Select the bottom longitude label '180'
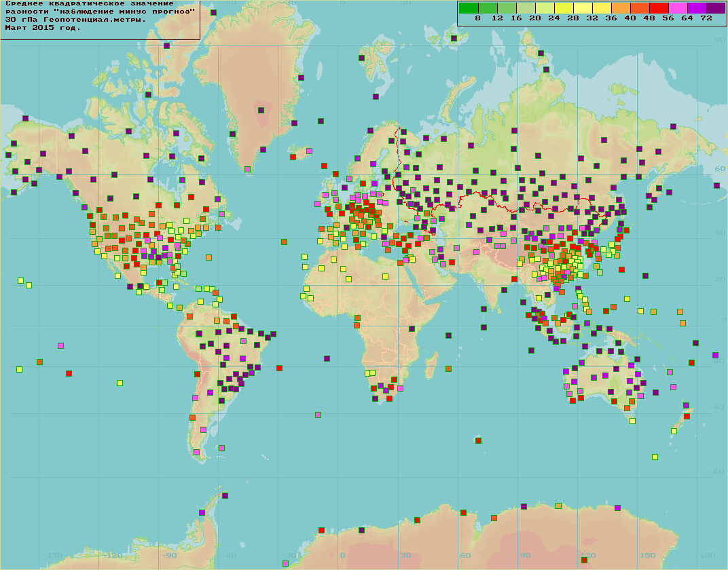This screenshot has width=728, height=570. tap(708, 555)
